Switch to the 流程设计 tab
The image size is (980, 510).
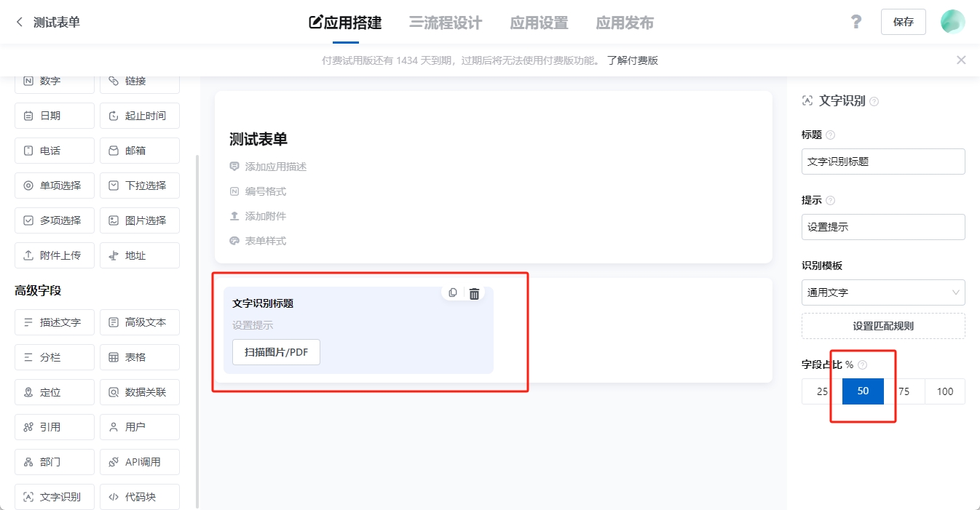[x=446, y=23]
